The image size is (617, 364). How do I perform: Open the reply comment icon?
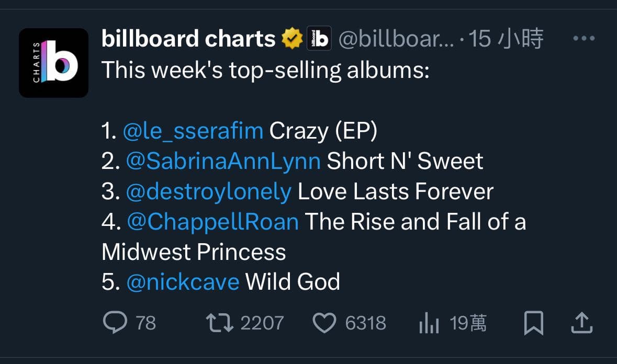click(115, 322)
